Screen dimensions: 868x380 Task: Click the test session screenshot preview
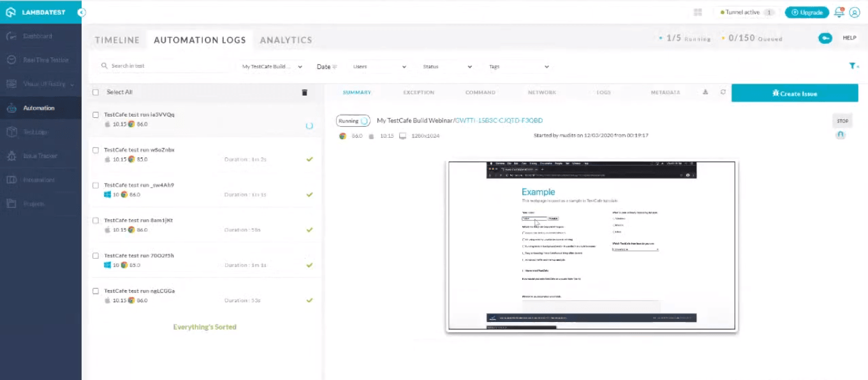tap(591, 245)
